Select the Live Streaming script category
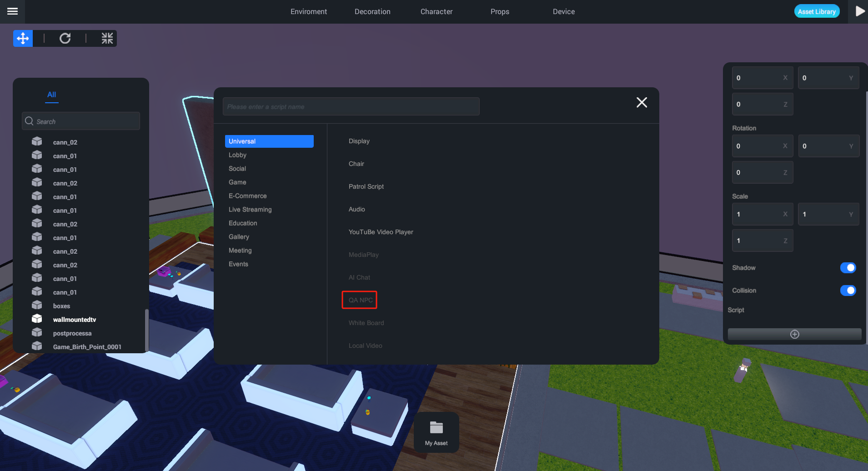Image resolution: width=868 pixels, height=471 pixels. [x=250, y=210]
